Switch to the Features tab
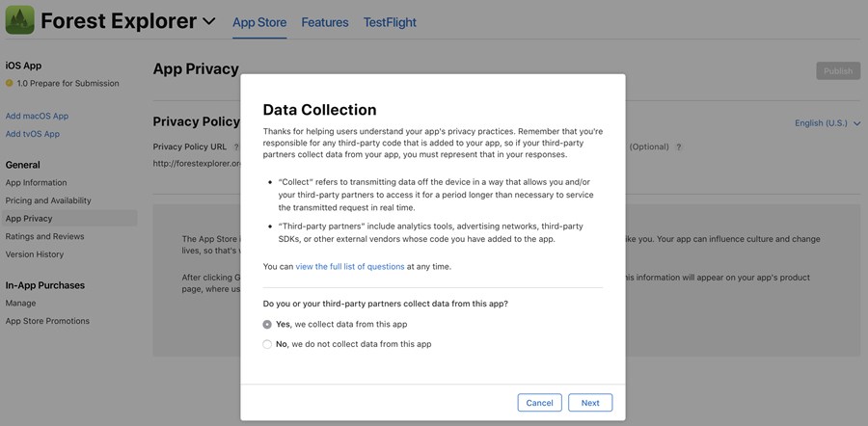 click(x=325, y=21)
